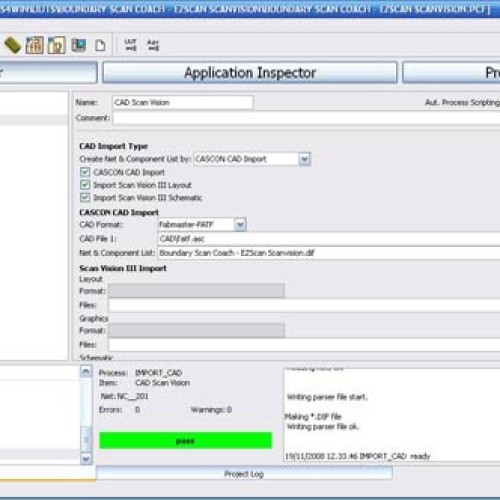Click the CAD File 1 path field
Screen dimensions: 500x500
click(328, 239)
